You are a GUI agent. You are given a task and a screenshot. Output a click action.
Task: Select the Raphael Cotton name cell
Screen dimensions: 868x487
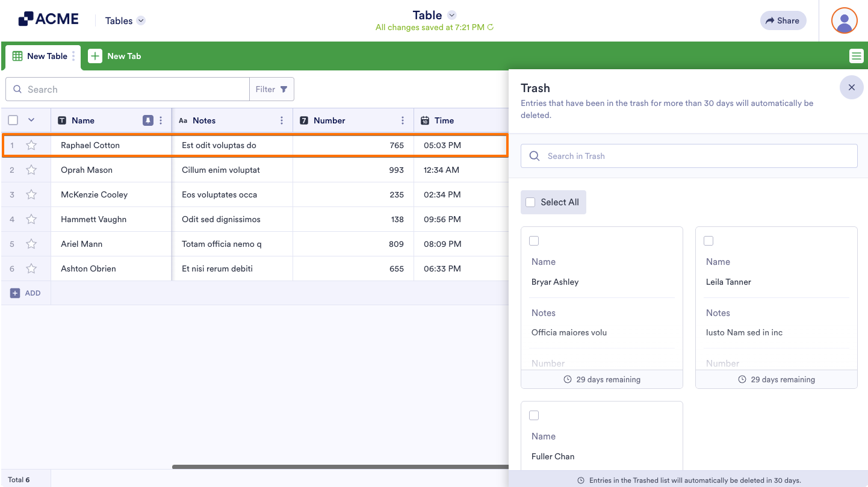tap(111, 145)
